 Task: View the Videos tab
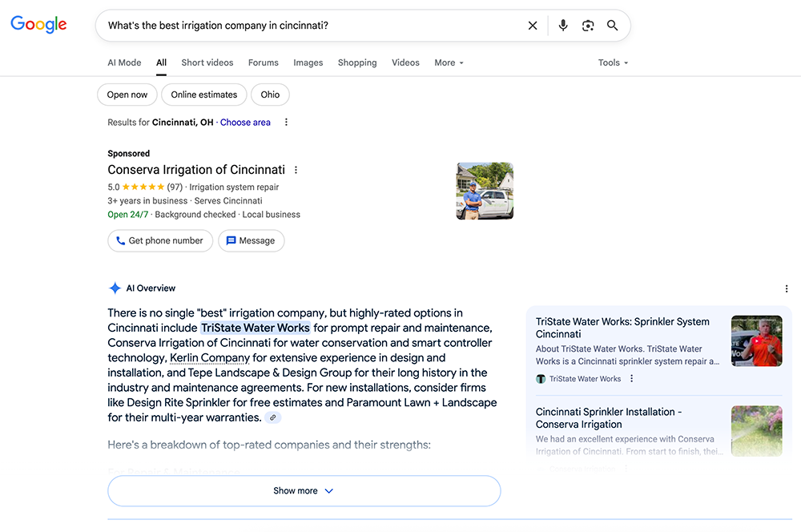click(x=405, y=62)
